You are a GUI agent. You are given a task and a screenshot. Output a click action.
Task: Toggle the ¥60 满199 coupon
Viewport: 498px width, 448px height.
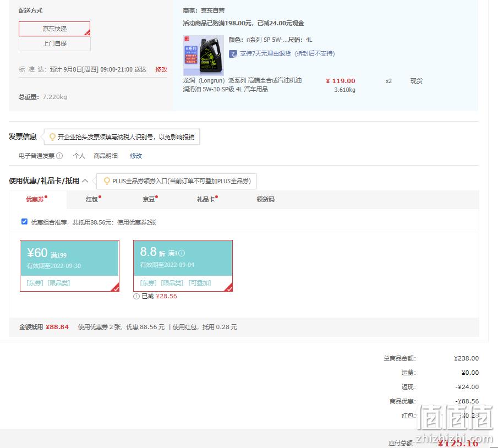[69, 266]
